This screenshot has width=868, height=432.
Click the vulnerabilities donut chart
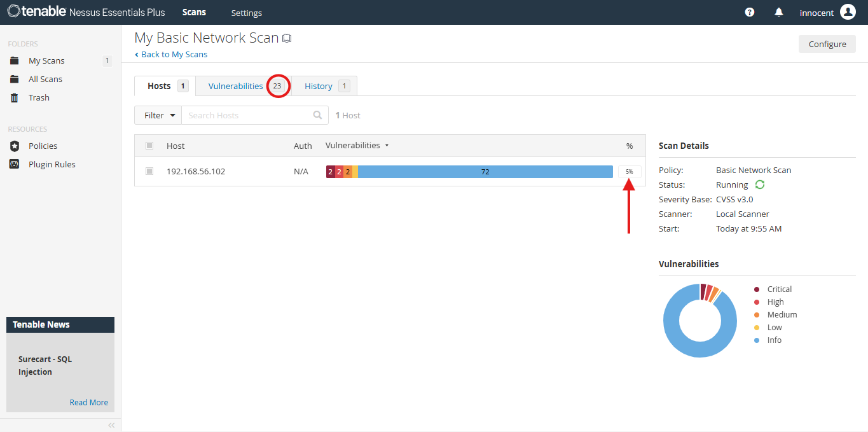coord(700,321)
